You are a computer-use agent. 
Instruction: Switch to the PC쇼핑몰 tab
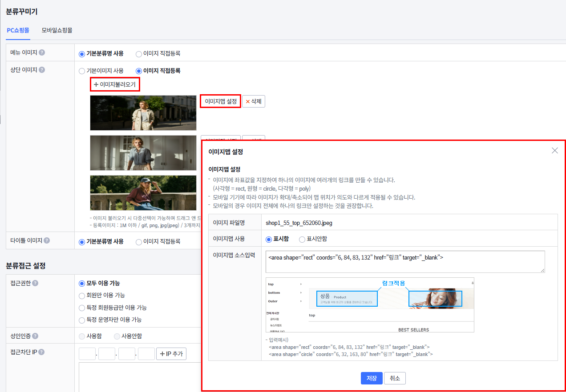tap(18, 30)
